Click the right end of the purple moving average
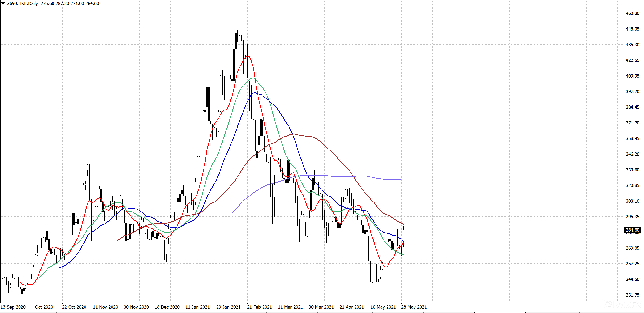644x313 pixels. pyautogui.click(x=403, y=180)
